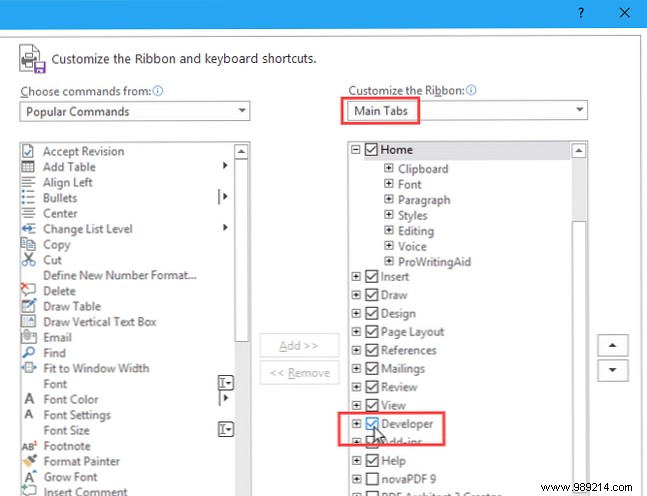Click the Draw Vertical Text Box icon
The image size is (647, 496).
tap(28, 321)
